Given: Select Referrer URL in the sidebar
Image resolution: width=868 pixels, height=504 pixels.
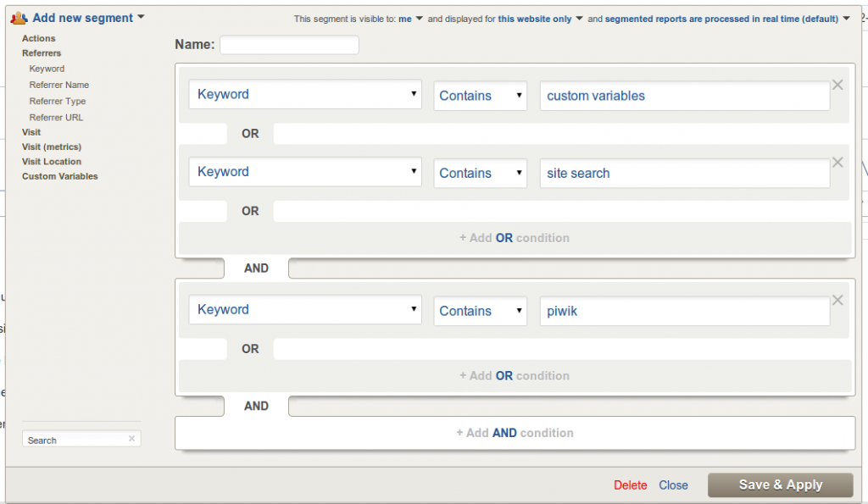Looking at the screenshot, I should pos(56,118).
